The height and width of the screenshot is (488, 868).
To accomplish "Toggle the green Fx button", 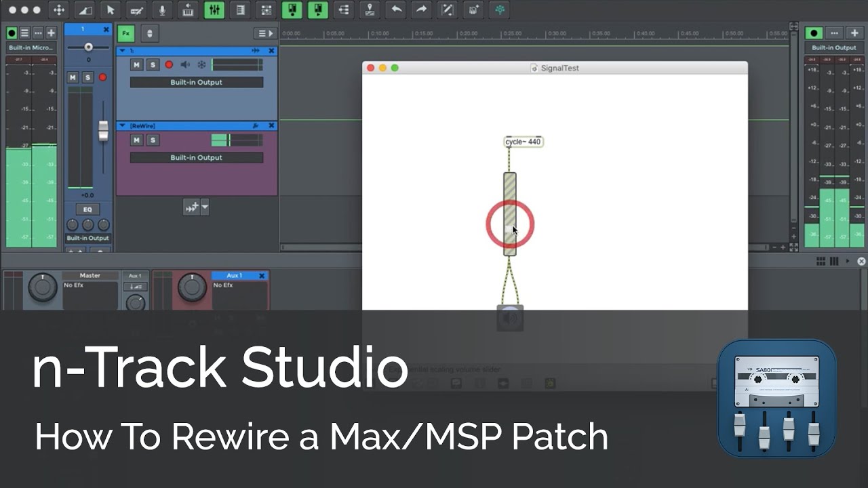I will pyautogui.click(x=125, y=33).
